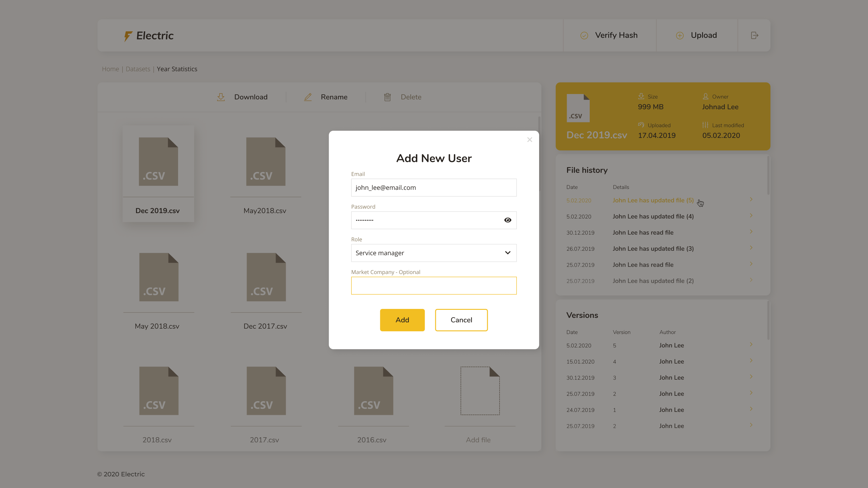Click the Upload plus icon

point(680,36)
